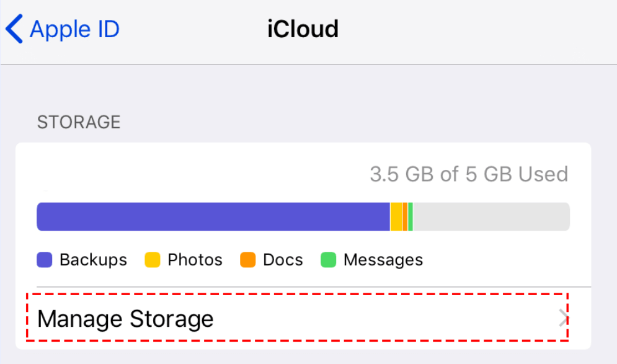Click the gray unused portion of storage bar
Viewport: 617px width, 364px height.
point(491,216)
